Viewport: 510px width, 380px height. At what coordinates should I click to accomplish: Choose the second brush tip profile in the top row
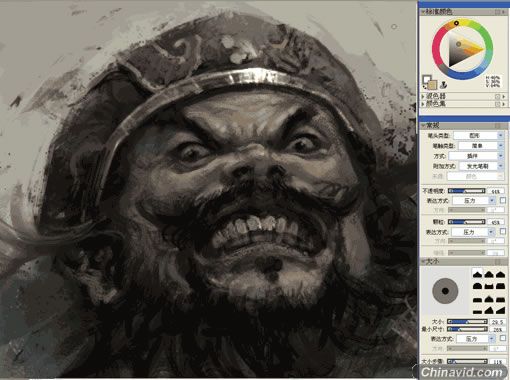pyautogui.click(x=489, y=274)
